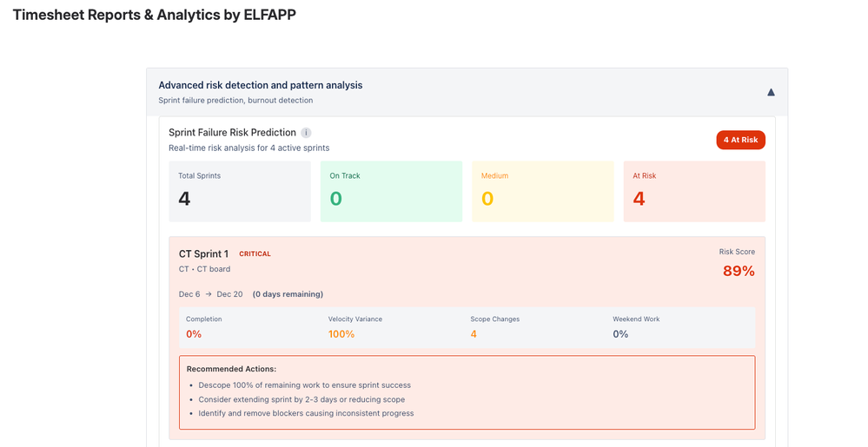This screenshot has height=447, width=868.
Task: Click the Sprint Failure Risk Prediction info icon
Action: [305, 133]
